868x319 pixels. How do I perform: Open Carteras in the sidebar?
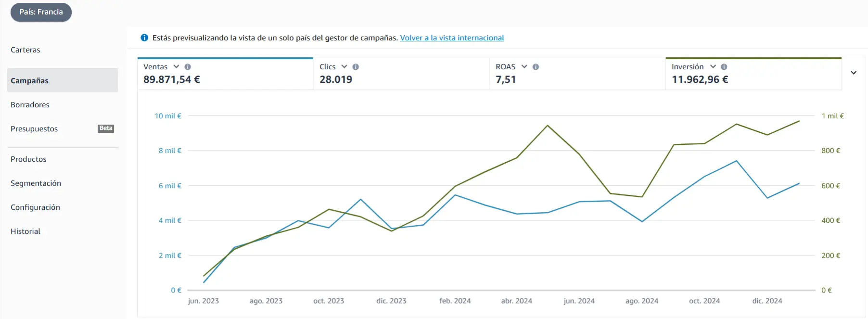click(26, 50)
